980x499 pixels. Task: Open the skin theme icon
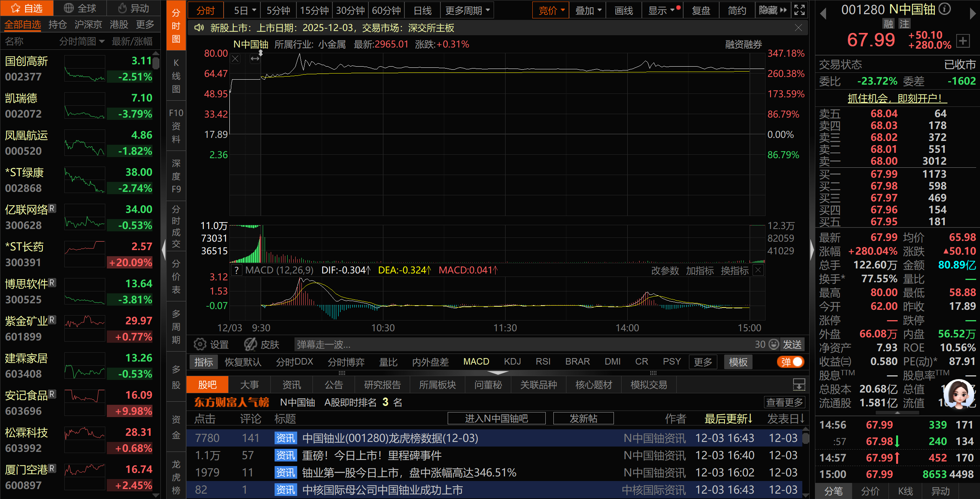[x=251, y=344]
